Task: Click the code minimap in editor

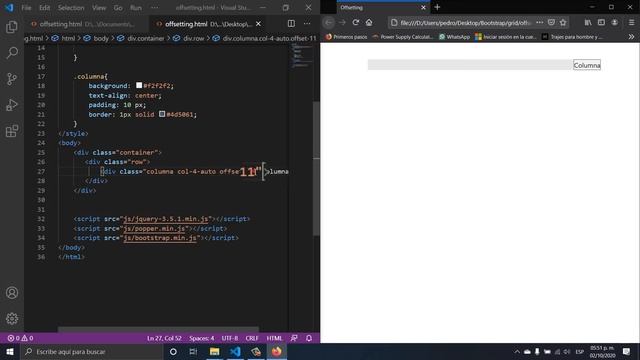Action: [x=302, y=55]
